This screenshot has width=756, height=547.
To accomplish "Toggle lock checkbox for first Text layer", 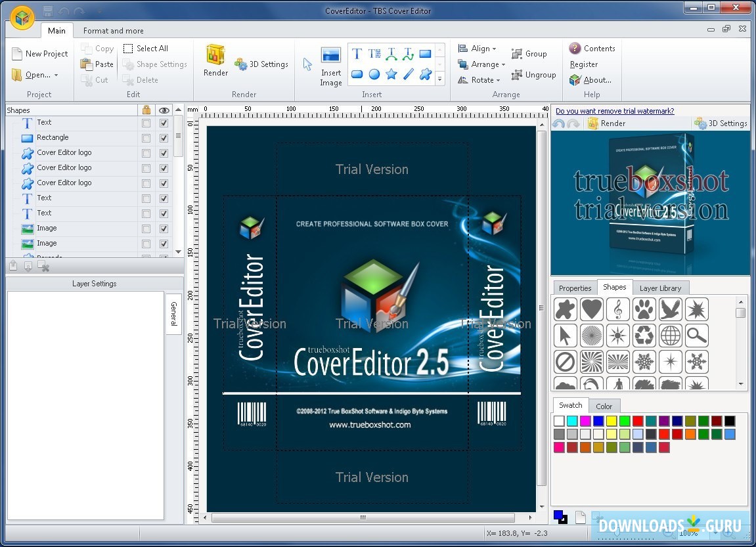I will 146,123.
